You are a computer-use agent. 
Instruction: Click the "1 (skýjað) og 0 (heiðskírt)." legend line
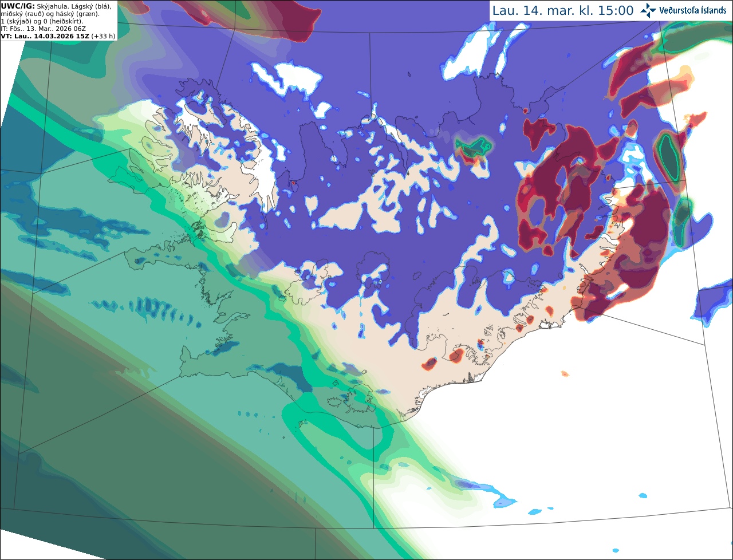coord(42,21)
